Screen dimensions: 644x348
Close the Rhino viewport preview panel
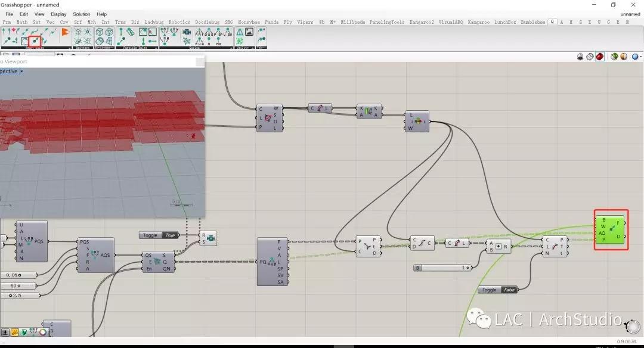coord(200,61)
